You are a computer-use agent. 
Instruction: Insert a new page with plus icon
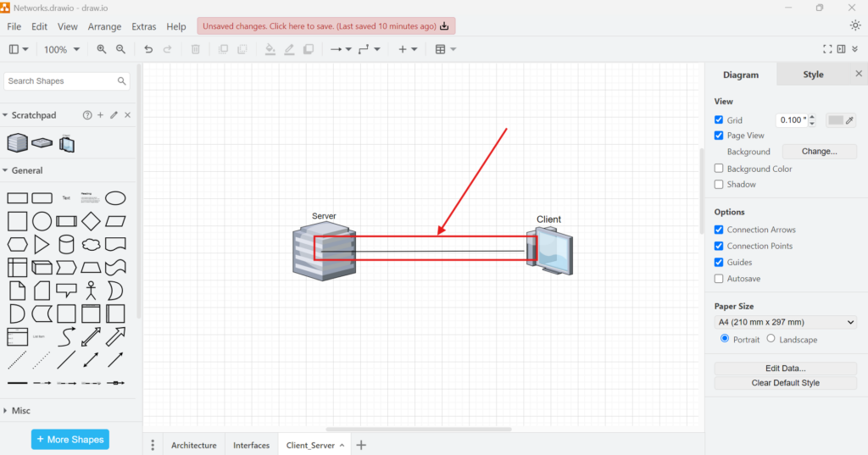click(361, 445)
